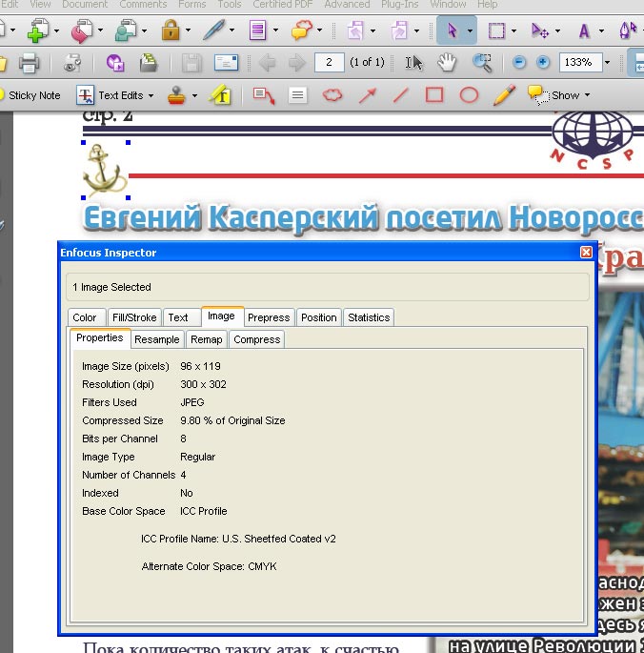Screen dimensions: 644x653
Task: Click the Compressed Size 9.80 % value
Action: click(x=232, y=420)
